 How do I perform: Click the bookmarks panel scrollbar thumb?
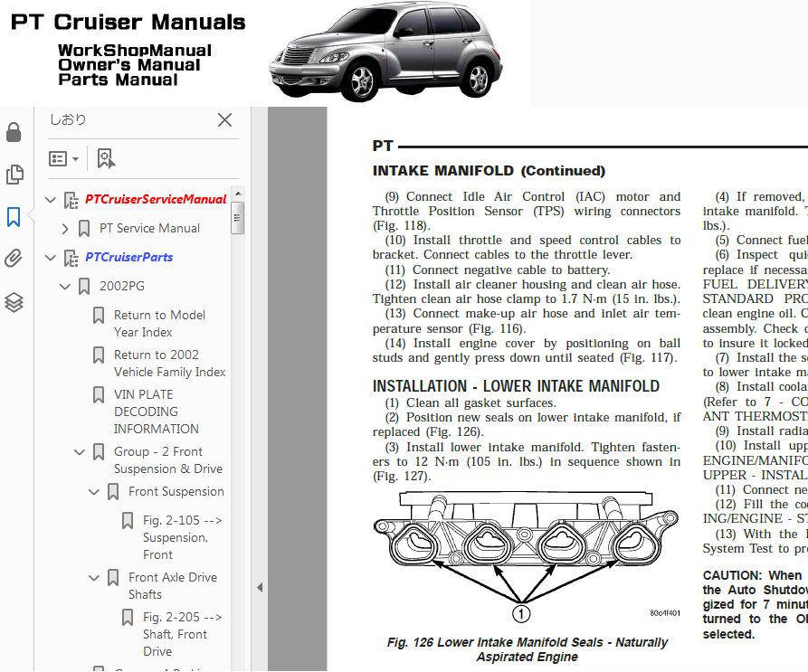238,218
